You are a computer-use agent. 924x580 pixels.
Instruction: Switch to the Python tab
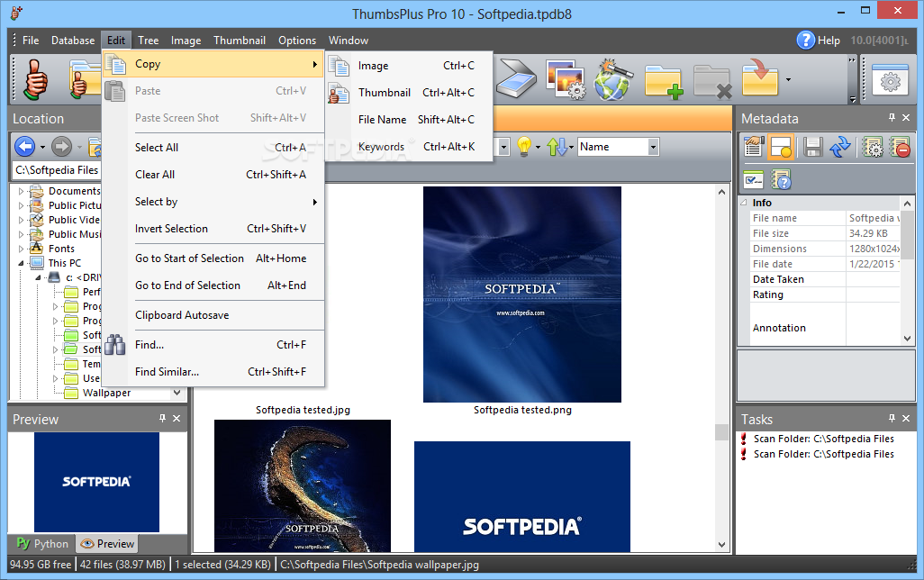click(x=41, y=543)
